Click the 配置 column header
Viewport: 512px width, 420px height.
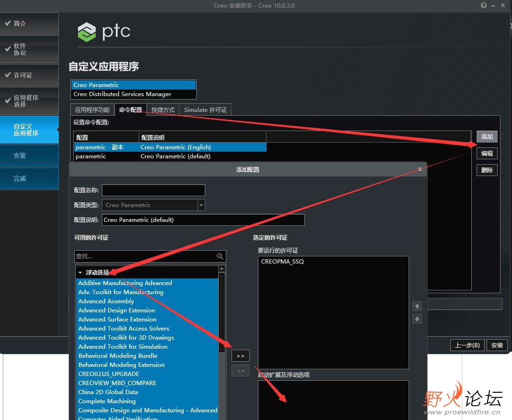(x=106, y=137)
